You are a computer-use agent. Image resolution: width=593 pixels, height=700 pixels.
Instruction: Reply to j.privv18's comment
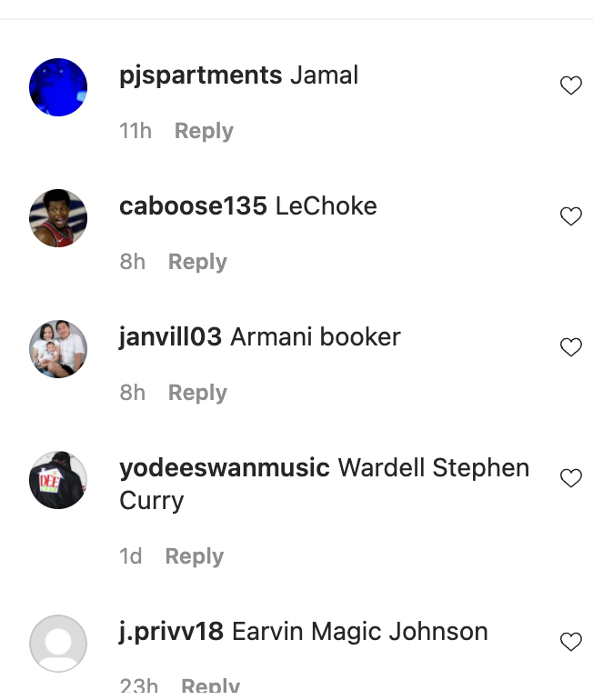coord(210,686)
